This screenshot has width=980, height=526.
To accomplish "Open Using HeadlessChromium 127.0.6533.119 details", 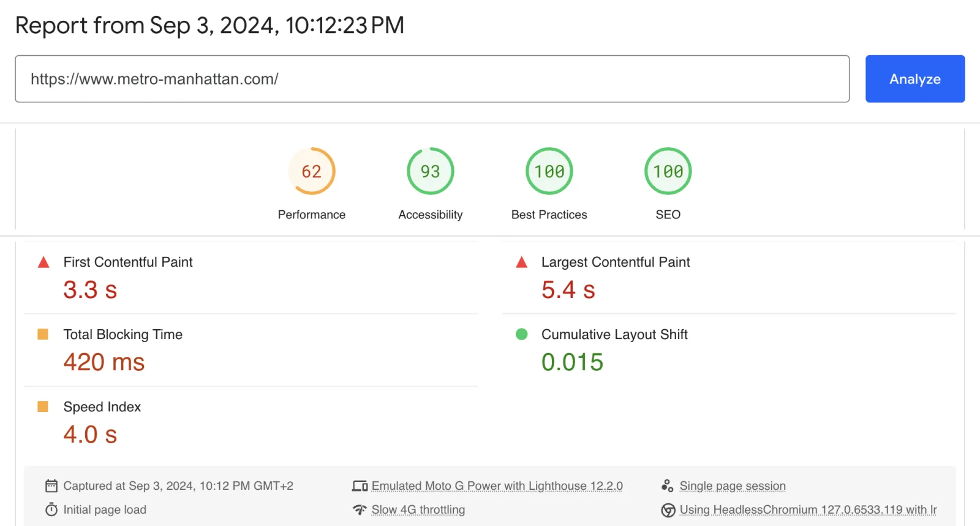I will point(809,510).
